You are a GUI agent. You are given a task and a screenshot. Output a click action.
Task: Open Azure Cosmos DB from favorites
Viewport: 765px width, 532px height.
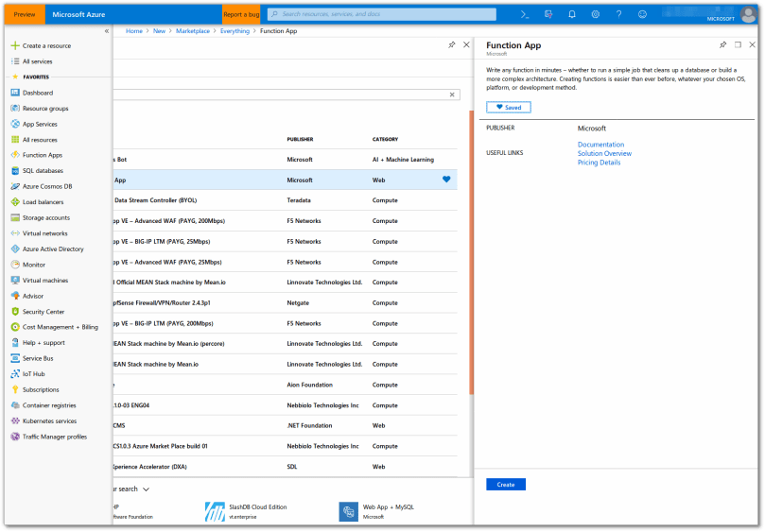46,186
